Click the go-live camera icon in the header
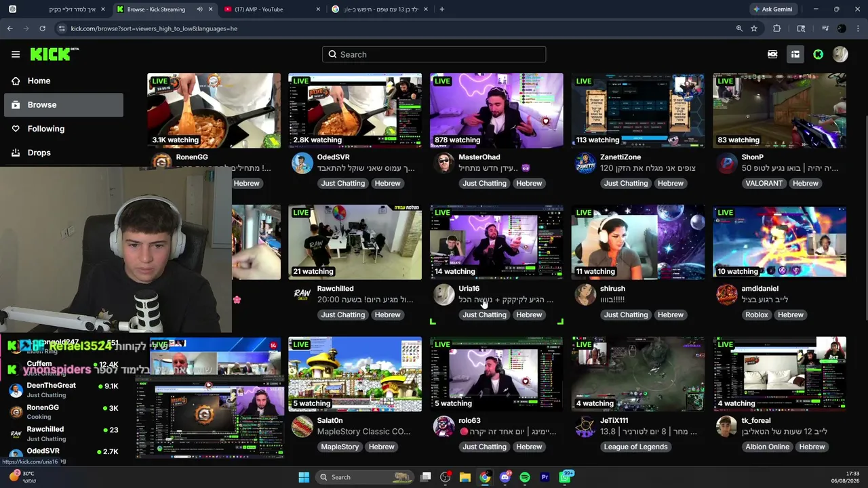The height and width of the screenshot is (488, 868). coord(772,54)
